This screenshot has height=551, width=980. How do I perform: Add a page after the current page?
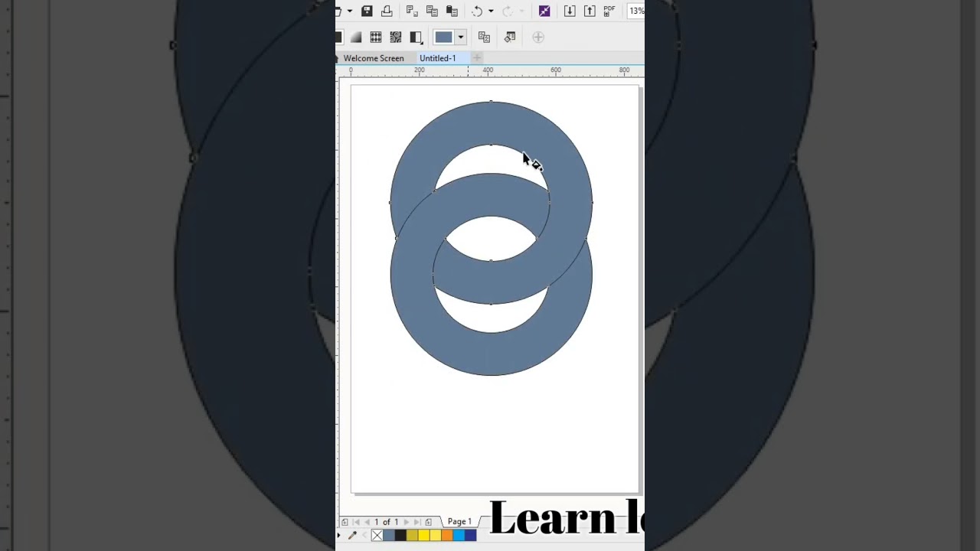tap(428, 522)
